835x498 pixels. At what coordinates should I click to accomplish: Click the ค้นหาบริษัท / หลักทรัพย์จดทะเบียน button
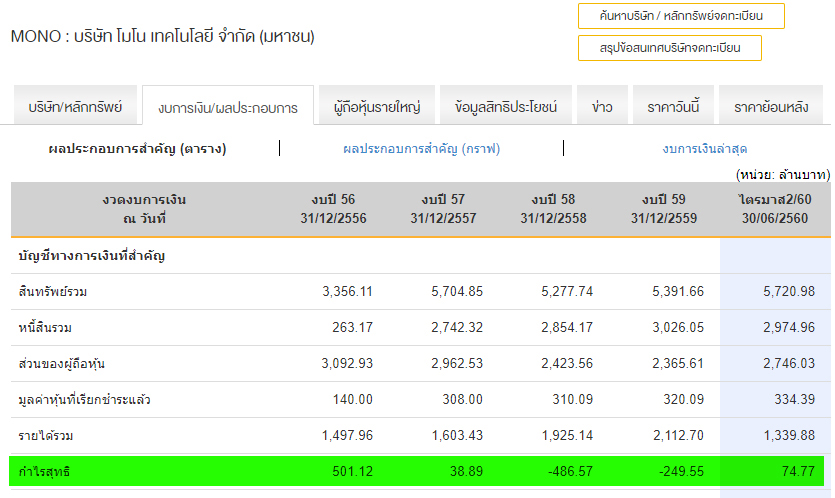coord(681,16)
